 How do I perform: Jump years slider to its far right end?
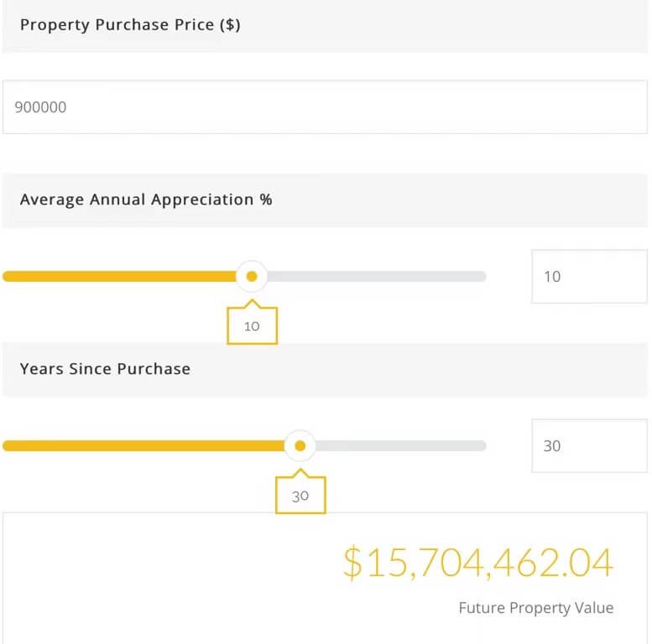[x=482, y=446]
